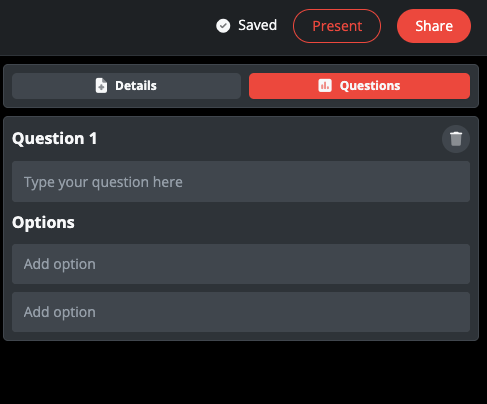Click the gap between Details and Questions tabs
Image resolution: width=487 pixels, height=404 pixels.
[x=245, y=86]
